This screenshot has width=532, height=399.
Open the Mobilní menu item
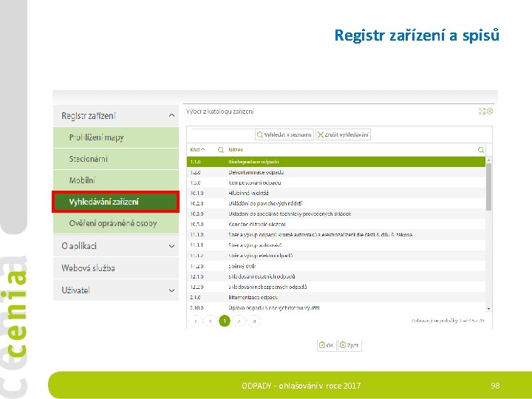tap(116, 180)
